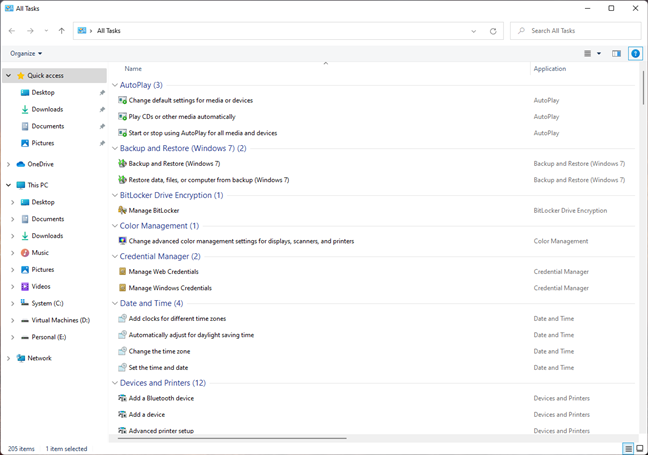Click Quick access star icon
The height and width of the screenshot is (455, 648).
pyautogui.click(x=20, y=75)
